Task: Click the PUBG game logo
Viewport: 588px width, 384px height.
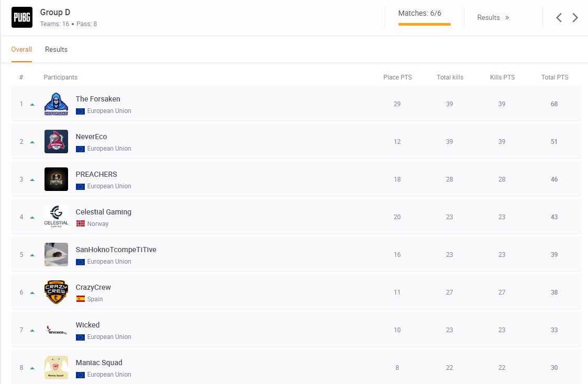Action: [22, 17]
